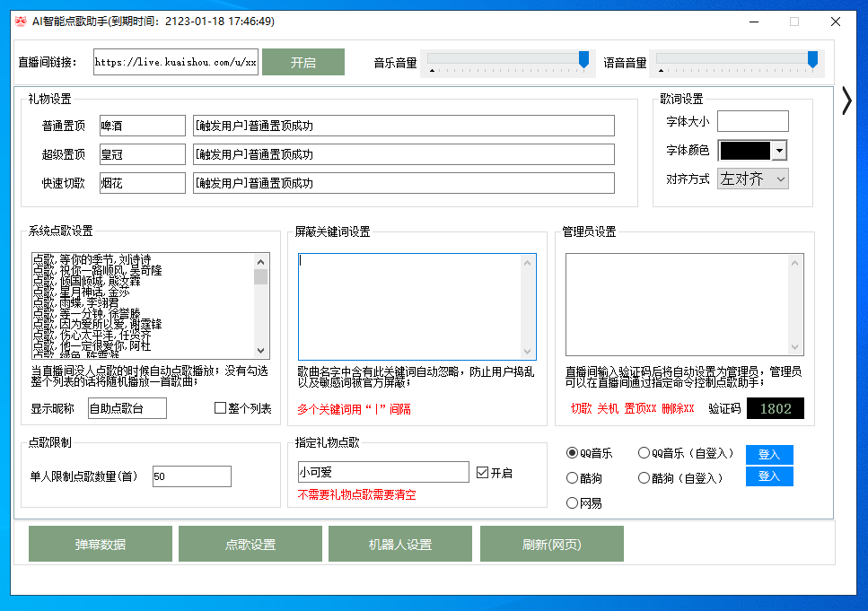Select the 网易 radio button
The image size is (868, 611).
pos(572,503)
